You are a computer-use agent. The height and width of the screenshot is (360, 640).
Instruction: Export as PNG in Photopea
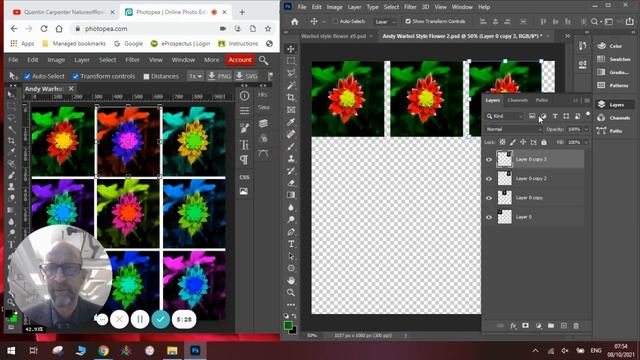pos(219,76)
